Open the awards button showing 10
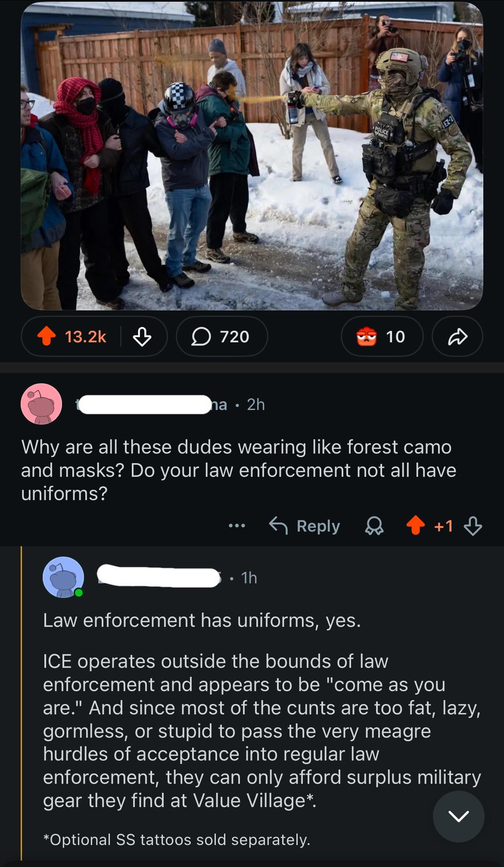The width and height of the screenshot is (504, 867). click(382, 337)
